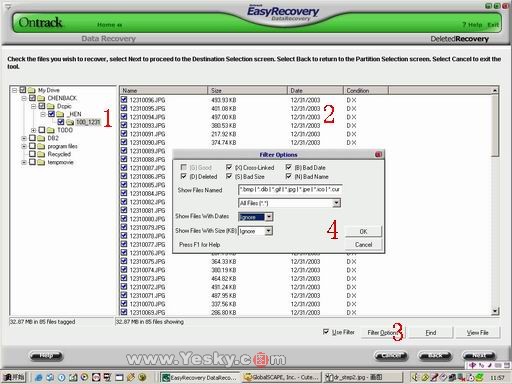This screenshot has height=384, width=512.
Task: Click the Exit link in header
Action: pyautogui.click(x=493, y=25)
